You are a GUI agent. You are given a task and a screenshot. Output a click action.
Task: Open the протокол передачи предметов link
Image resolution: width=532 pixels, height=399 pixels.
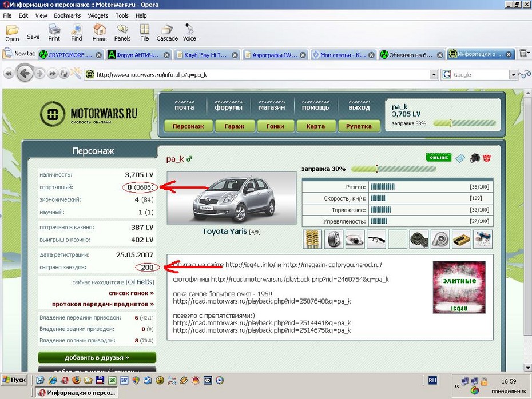(103, 304)
